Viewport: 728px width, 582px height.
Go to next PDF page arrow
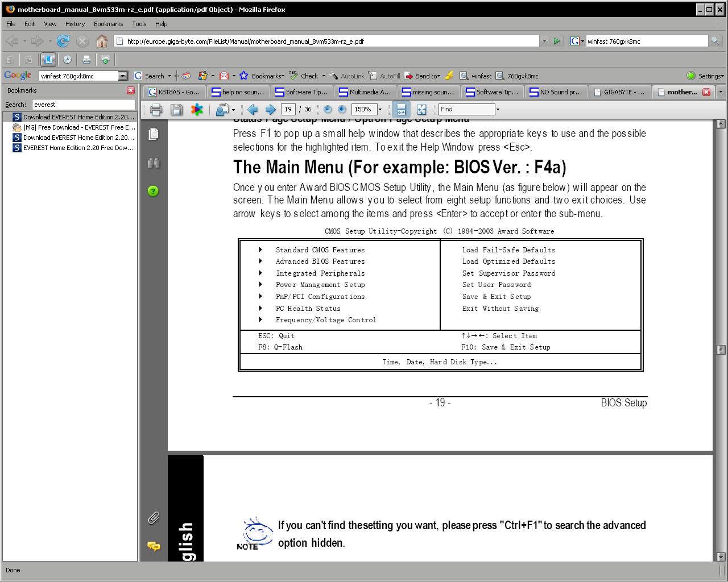(271, 110)
